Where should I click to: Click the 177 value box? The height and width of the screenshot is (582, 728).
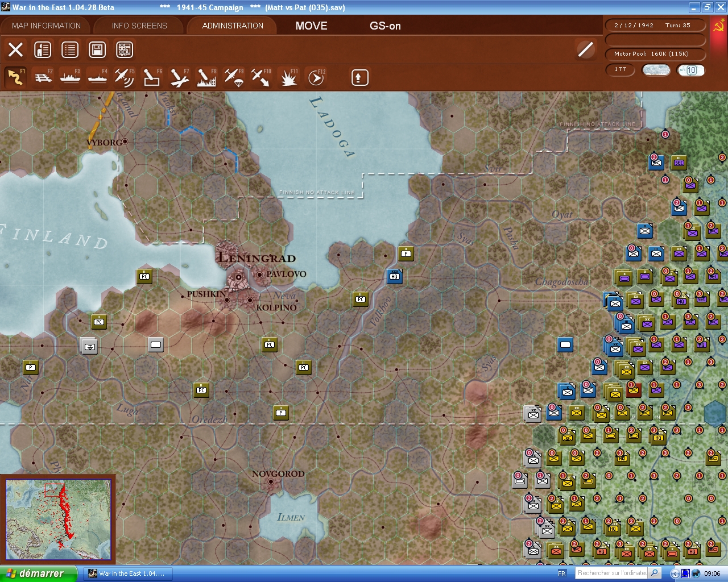pos(620,70)
